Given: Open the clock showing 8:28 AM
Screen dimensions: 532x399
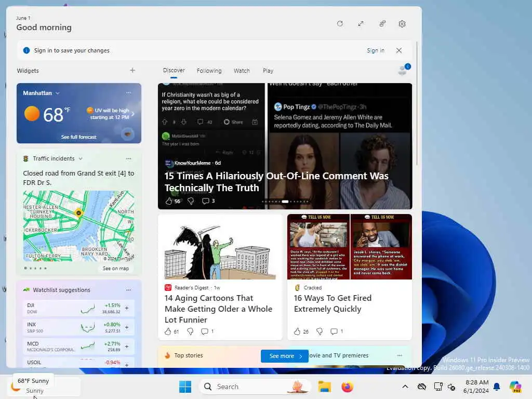Looking at the screenshot, I should tap(477, 387).
